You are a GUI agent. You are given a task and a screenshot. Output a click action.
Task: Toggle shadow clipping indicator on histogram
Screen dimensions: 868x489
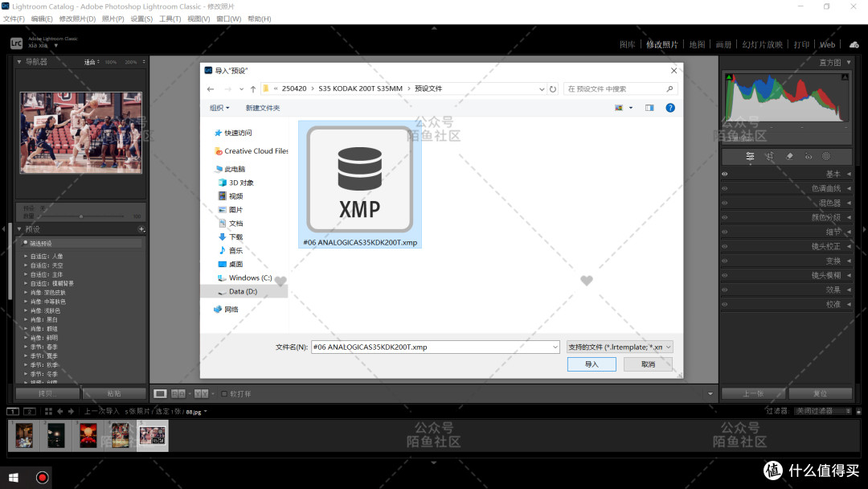(729, 77)
